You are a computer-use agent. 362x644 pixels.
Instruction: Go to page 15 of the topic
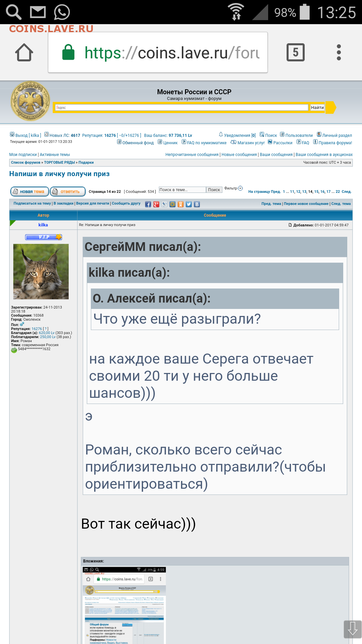point(316,192)
